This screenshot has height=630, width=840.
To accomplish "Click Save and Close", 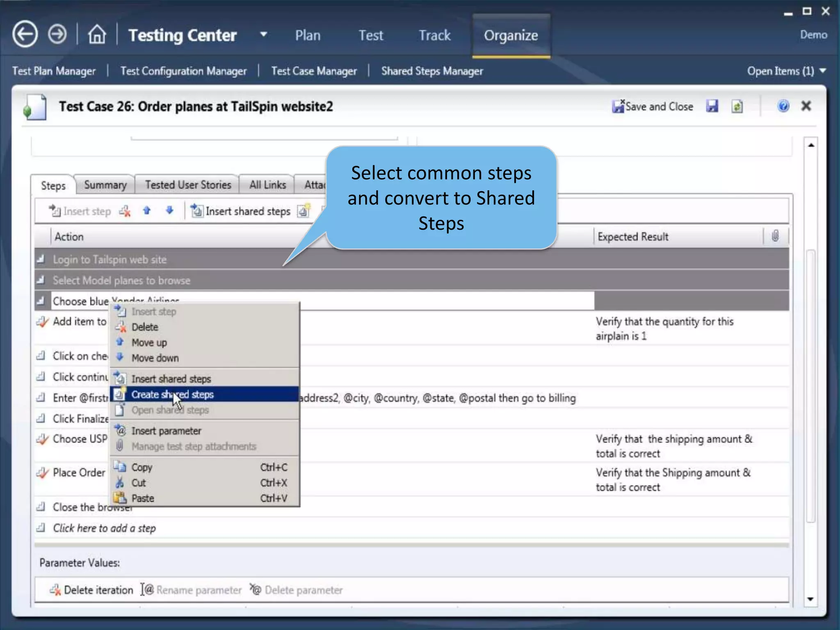I will (652, 107).
